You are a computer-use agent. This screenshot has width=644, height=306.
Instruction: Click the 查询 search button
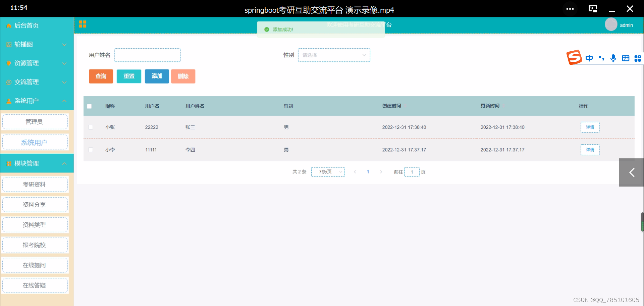[x=101, y=76]
